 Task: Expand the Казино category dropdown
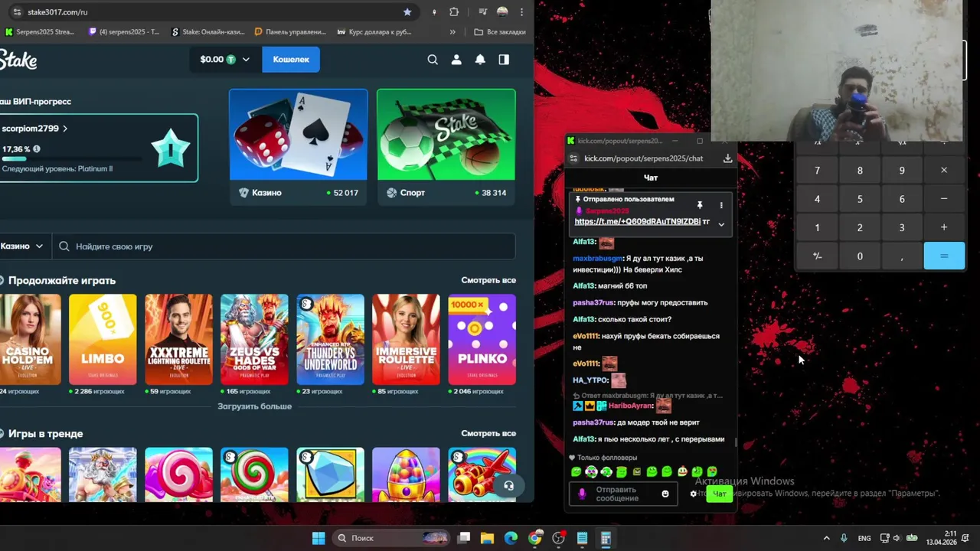tap(22, 246)
